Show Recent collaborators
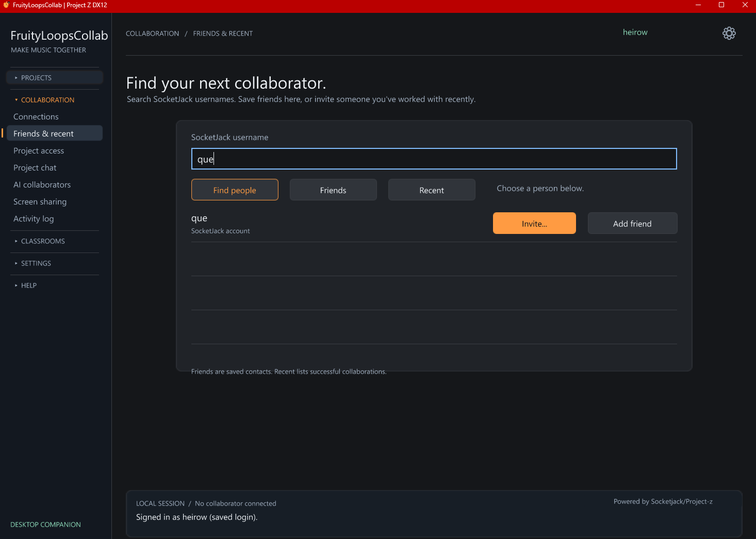Image resolution: width=756 pixels, height=539 pixels. (x=432, y=190)
